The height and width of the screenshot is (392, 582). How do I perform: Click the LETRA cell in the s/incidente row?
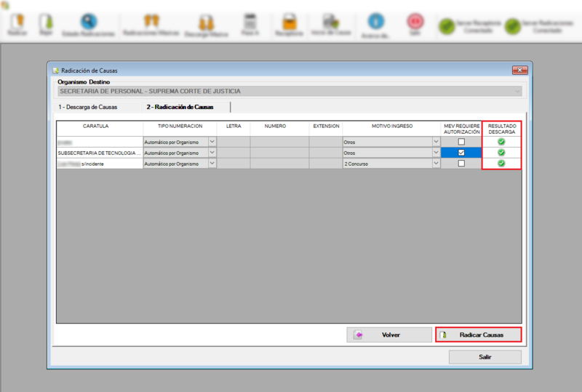click(x=234, y=164)
